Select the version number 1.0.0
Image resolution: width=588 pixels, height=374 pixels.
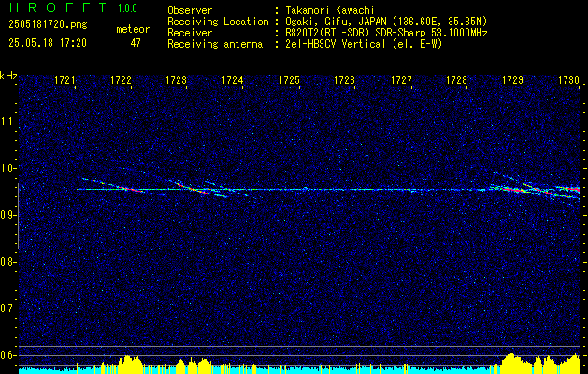(127, 8)
